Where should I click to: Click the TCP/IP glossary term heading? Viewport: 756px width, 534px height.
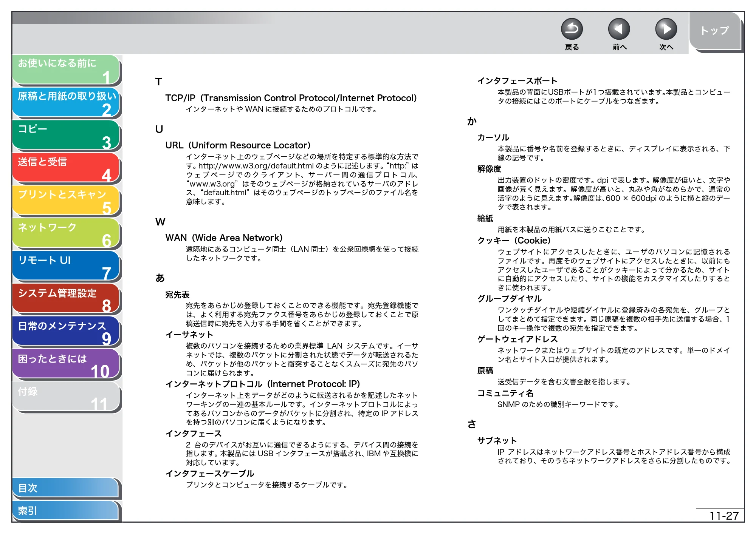coord(291,98)
